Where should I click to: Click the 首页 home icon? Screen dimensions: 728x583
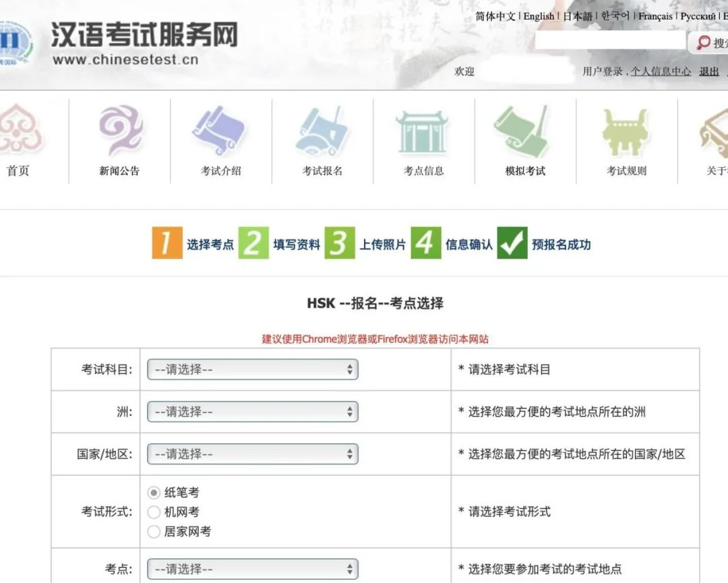pyautogui.click(x=19, y=131)
